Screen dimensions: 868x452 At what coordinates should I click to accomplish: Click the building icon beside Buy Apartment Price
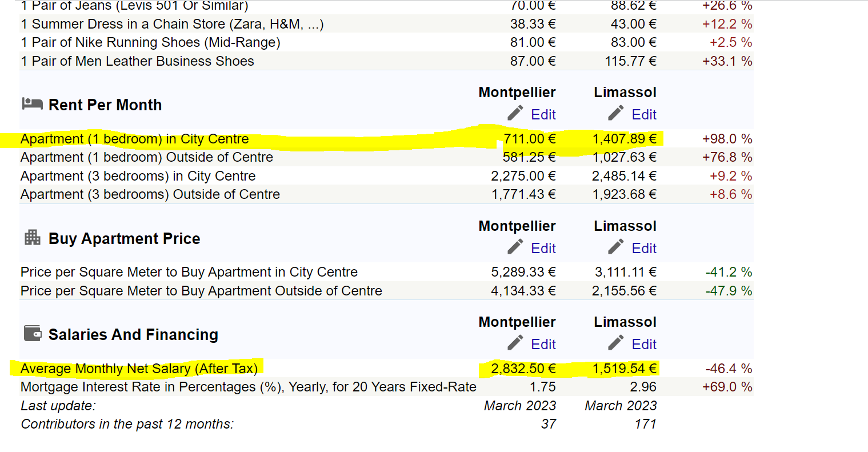(33, 237)
